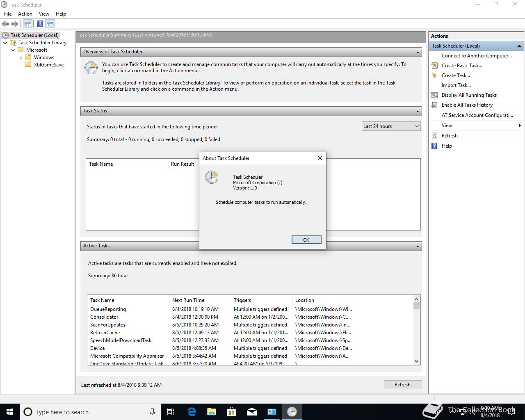This screenshot has width=525, height=420.
Task: Open Task View on the taskbar
Action: pos(171,412)
